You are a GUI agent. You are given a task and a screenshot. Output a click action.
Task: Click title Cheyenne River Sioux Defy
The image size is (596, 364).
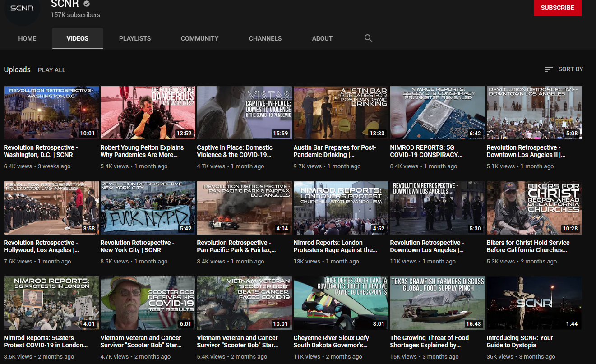331,341
